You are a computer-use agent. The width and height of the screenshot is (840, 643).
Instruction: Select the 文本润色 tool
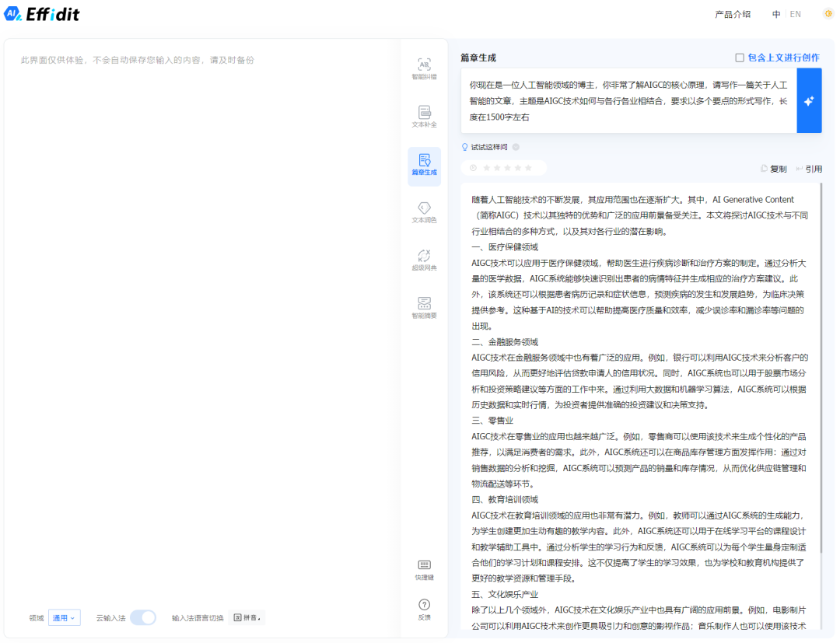click(x=424, y=213)
